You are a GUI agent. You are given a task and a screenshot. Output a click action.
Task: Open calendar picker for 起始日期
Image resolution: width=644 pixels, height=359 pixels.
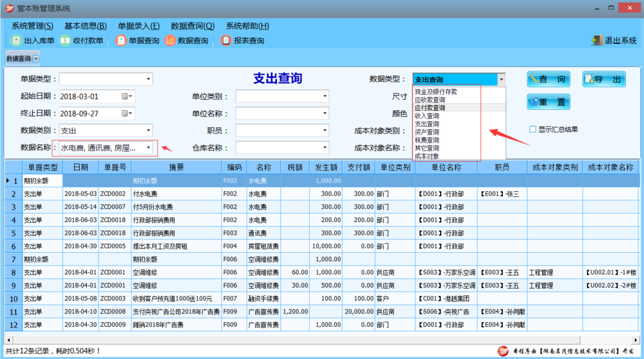127,96
